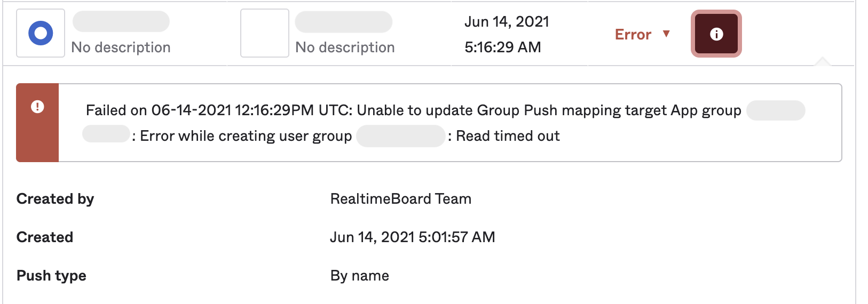Click the first No description text

point(121,47)
